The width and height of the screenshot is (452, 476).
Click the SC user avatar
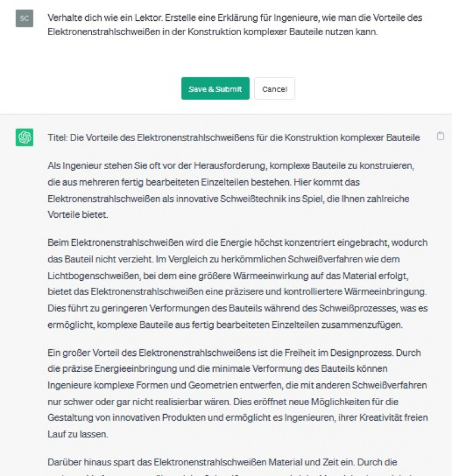coord(24,18)
